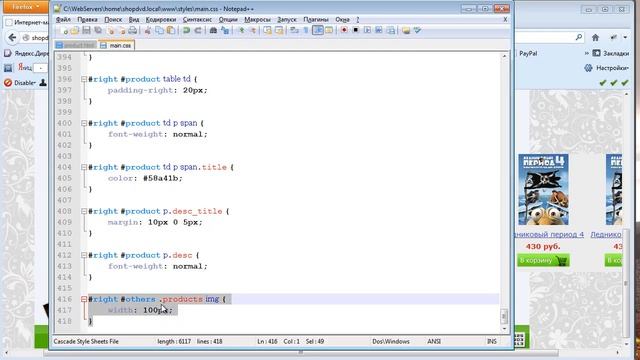Image resolution: width=640 pixels, height=360 pixels.
Task: Click the Save recorded macro icon
Action: 391,30
